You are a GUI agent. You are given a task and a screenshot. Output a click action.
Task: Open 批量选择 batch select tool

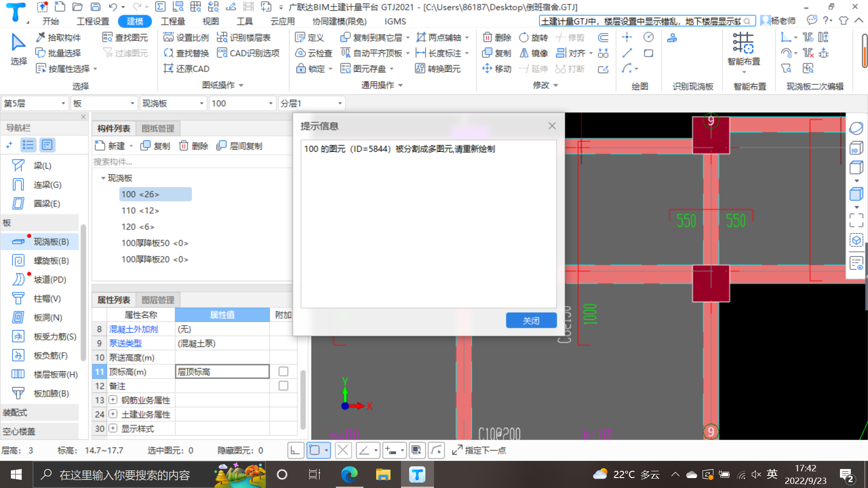click(58, 53)
